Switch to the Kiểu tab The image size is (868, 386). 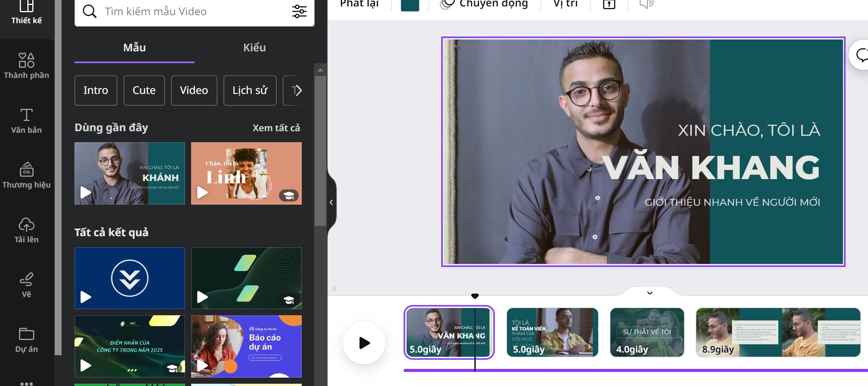click(x=254, y=48)
